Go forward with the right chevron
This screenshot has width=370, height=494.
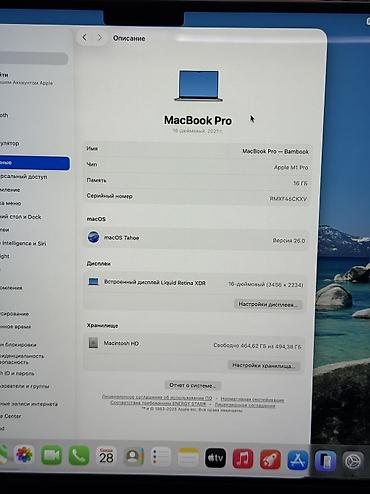click(99, 38)
